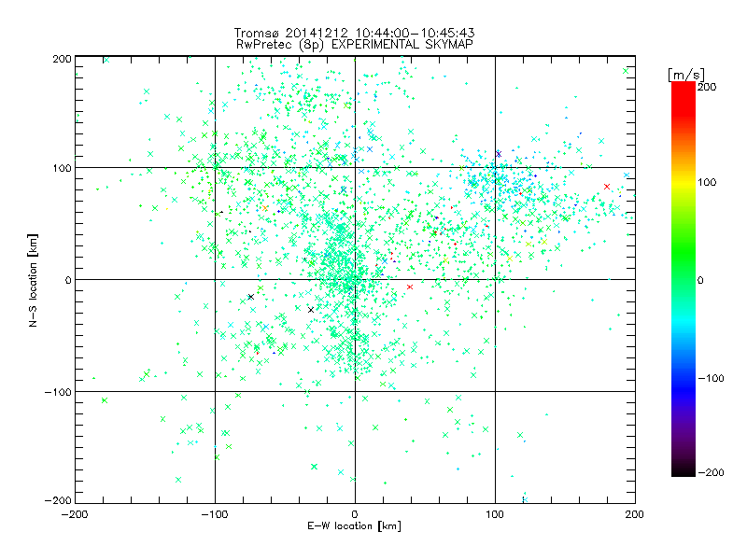This screenshot has height=560, width=747.
Task: Click the y-axis tick label '-200'
Action: click(x=58, y=500)
